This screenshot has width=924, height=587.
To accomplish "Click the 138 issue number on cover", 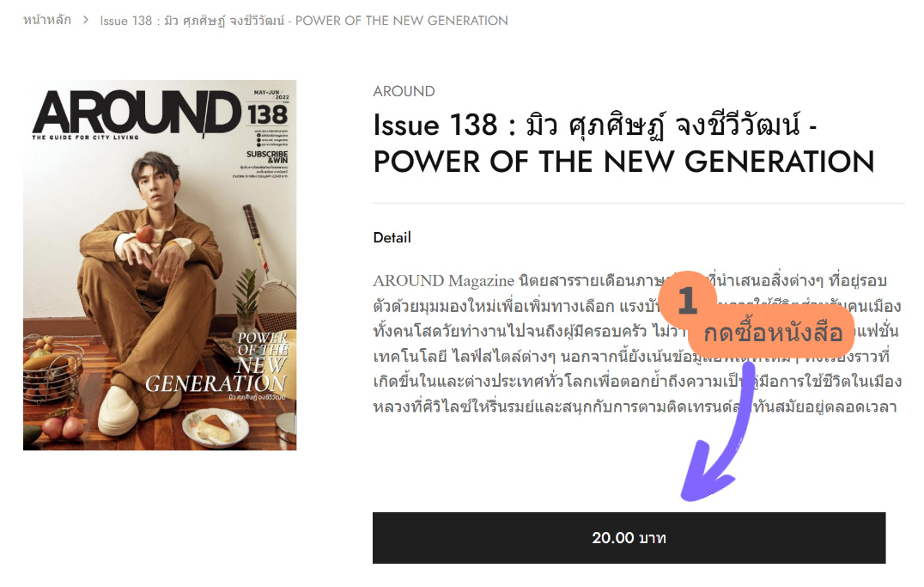I will 268,115.
